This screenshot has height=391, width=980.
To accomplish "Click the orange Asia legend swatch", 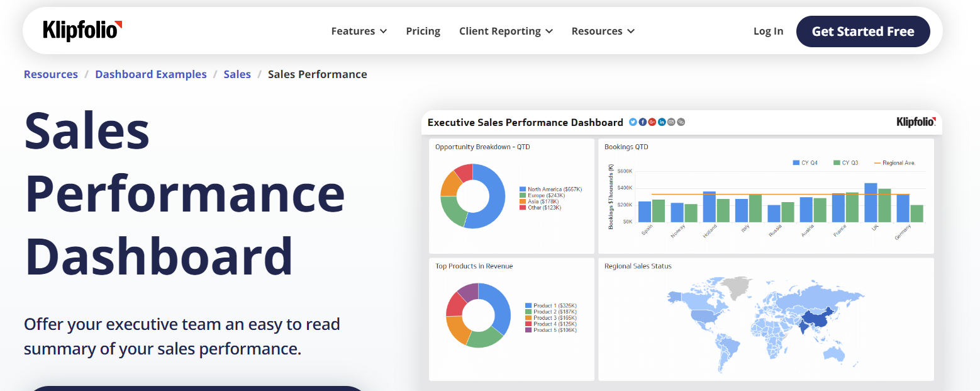I will [523, 201].
